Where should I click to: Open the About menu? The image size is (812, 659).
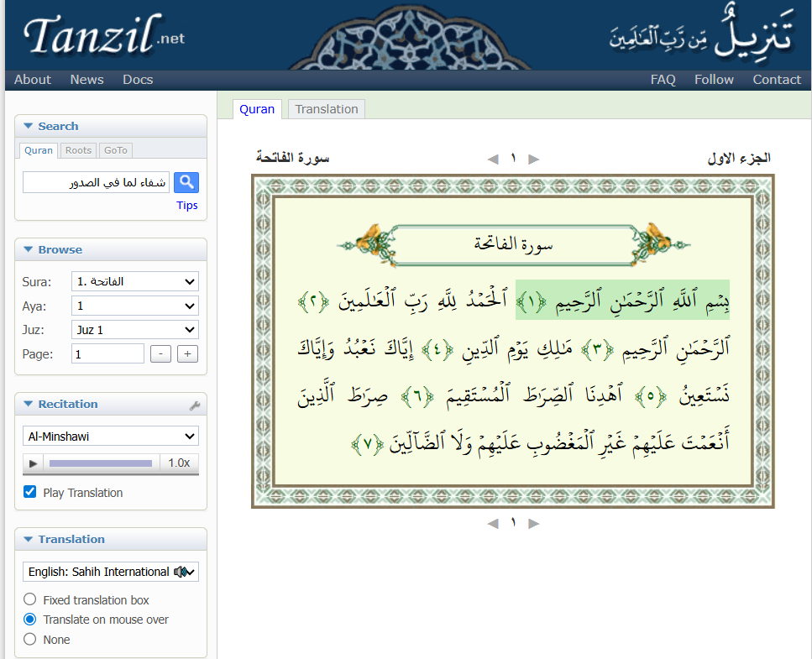coord(33,80)
